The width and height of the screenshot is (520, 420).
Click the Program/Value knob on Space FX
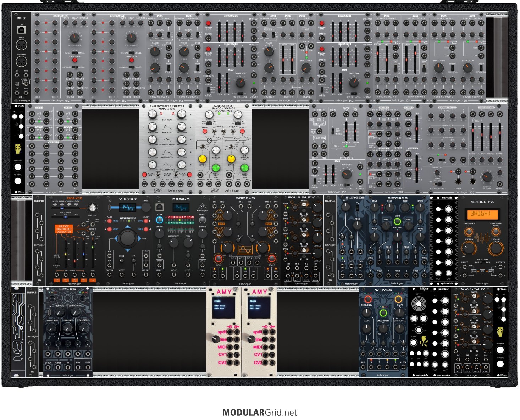click(496, 249)
